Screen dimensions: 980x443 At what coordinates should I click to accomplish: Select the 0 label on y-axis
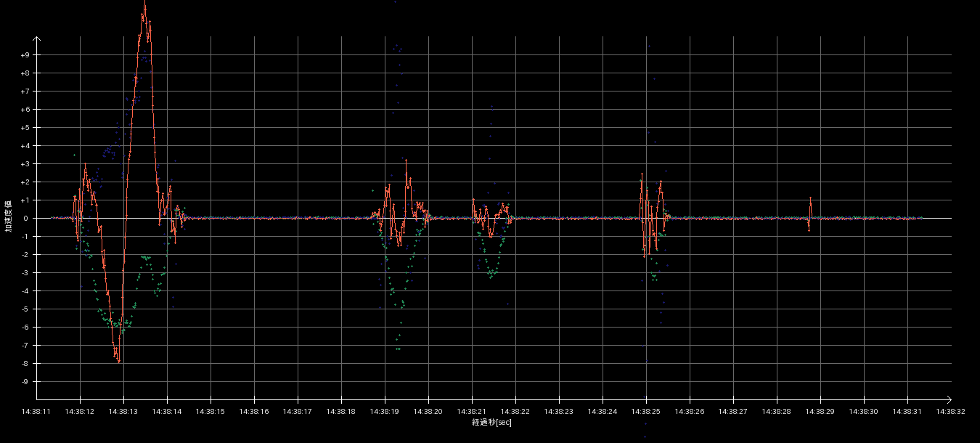(28, 219)
